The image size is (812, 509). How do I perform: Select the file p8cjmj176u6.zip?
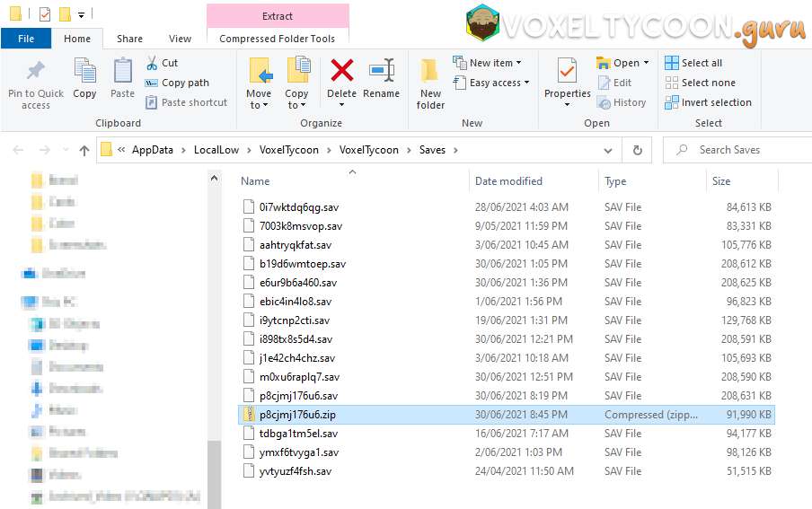pyautogui.click(x=297, y=415)
